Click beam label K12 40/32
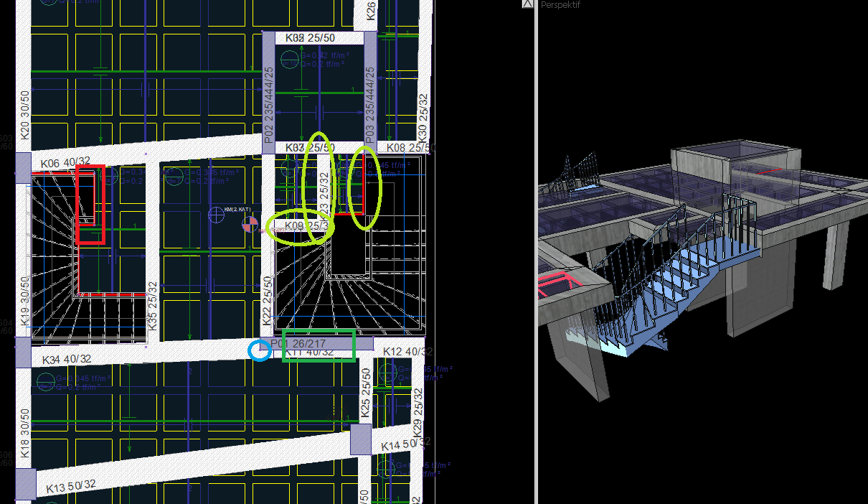Screen dimensions: 868x504 click(x=408, y=352)
